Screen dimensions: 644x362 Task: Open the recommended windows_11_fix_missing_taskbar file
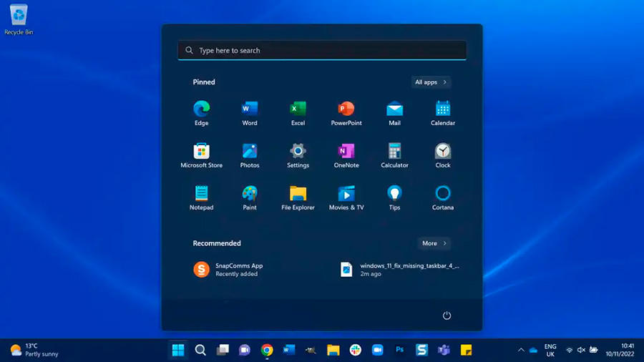[x=401, y=269]
